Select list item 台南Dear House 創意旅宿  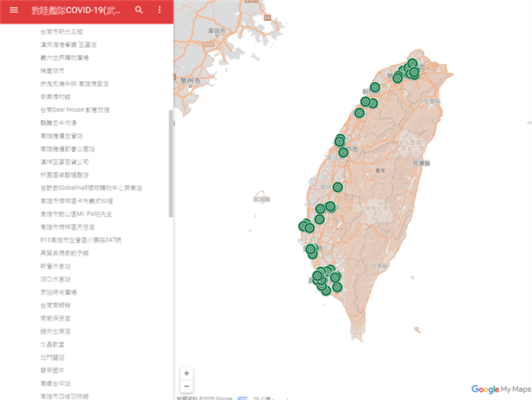click(x=75, y=110)
